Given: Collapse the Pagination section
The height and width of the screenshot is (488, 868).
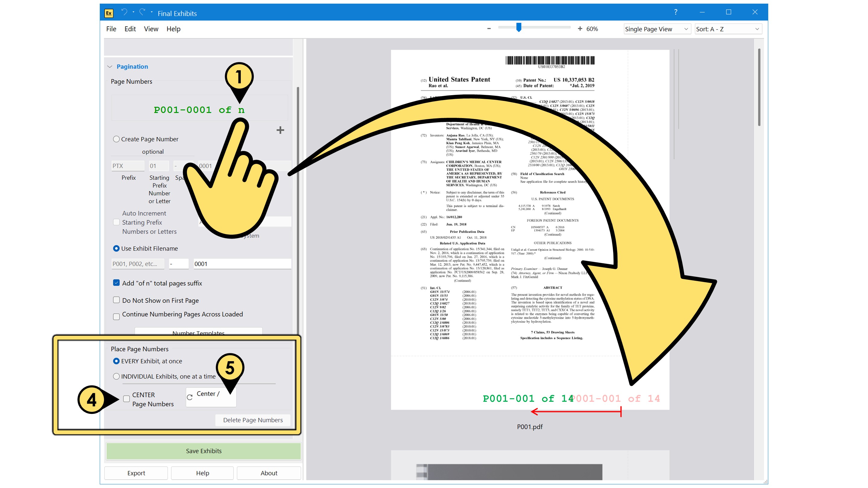Looking at the screenshot, I should click(x=109, y=66).
